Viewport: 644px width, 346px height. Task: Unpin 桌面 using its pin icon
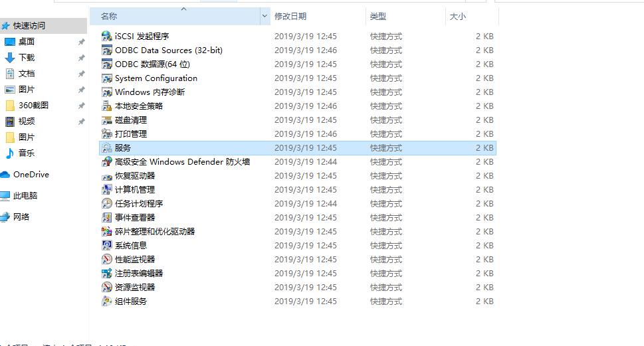[x=81, y=42]
